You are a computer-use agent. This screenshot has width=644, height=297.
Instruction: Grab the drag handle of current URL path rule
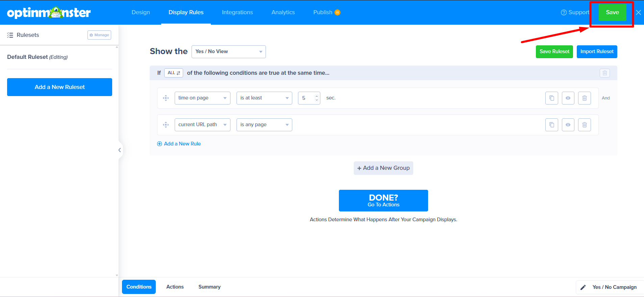(166, 125)
